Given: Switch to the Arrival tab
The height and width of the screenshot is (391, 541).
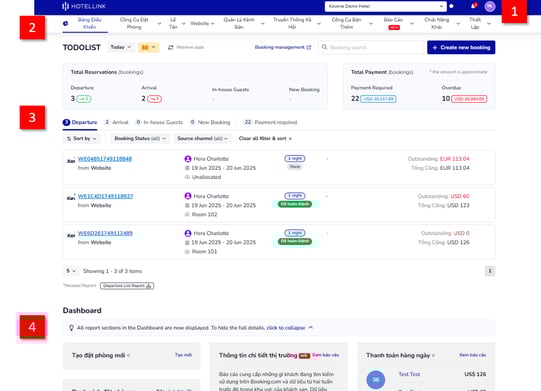Looking at the screenshot, I should click(116, 122).
